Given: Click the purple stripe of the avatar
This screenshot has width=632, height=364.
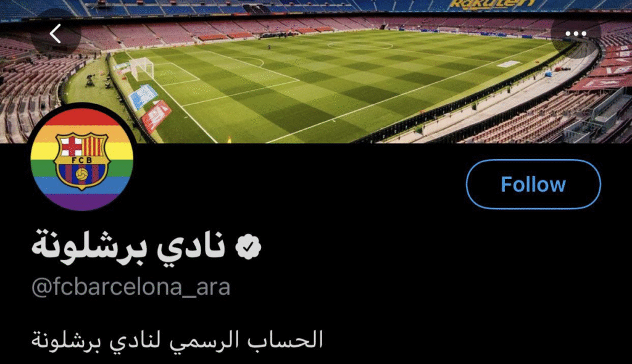Looking at the screenshot, I should (x=82, y=202).
